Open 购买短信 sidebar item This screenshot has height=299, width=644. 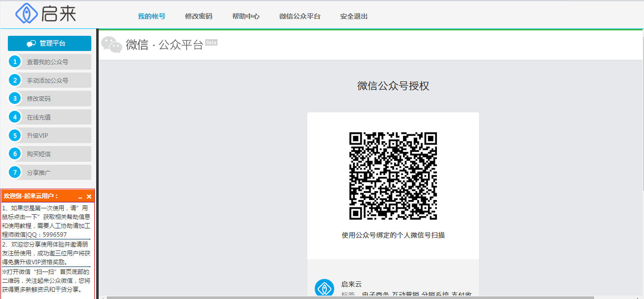50,154
